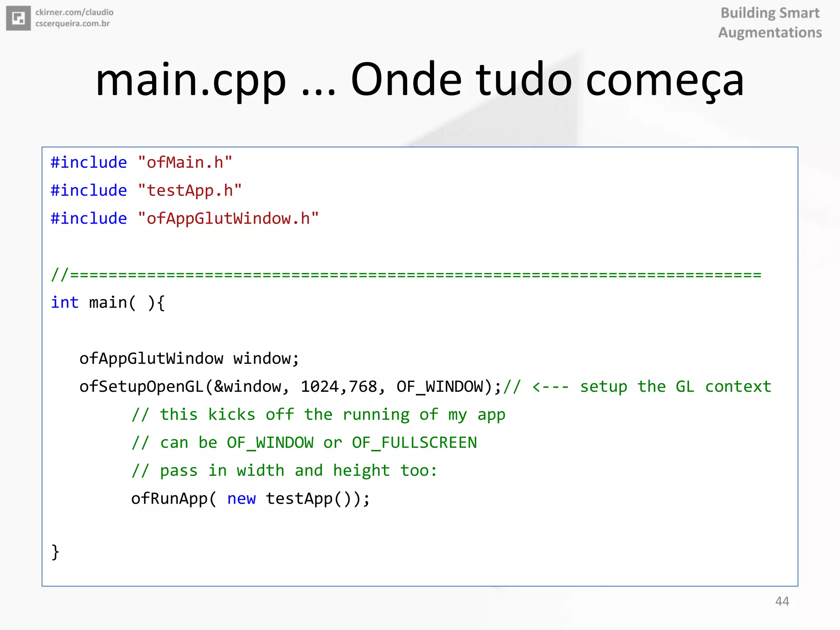Click the line #include "ofMain.h"
Screen dimensions: 840x630
[142, 162]
